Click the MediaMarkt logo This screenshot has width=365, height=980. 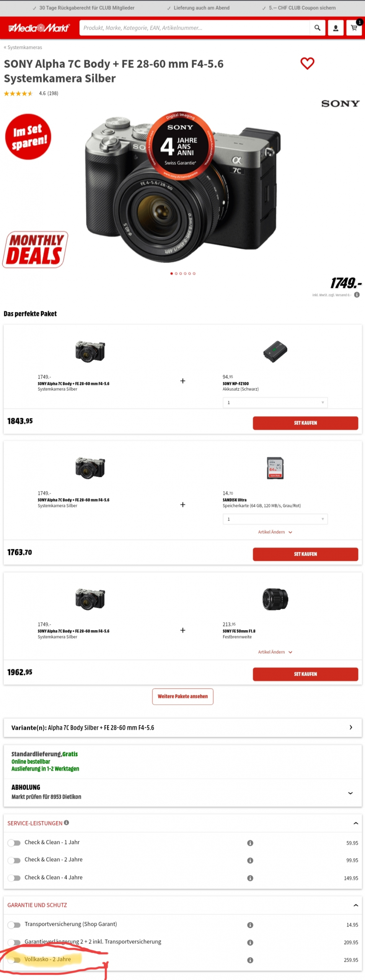(39, 28)
